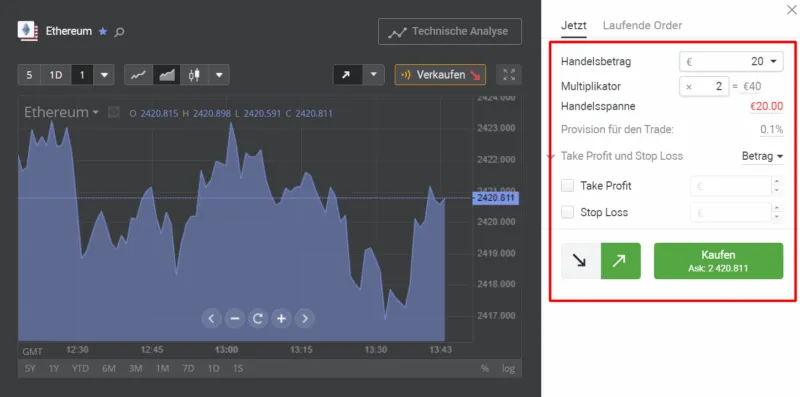Select the 1D interval button

[x=56, y=75]
